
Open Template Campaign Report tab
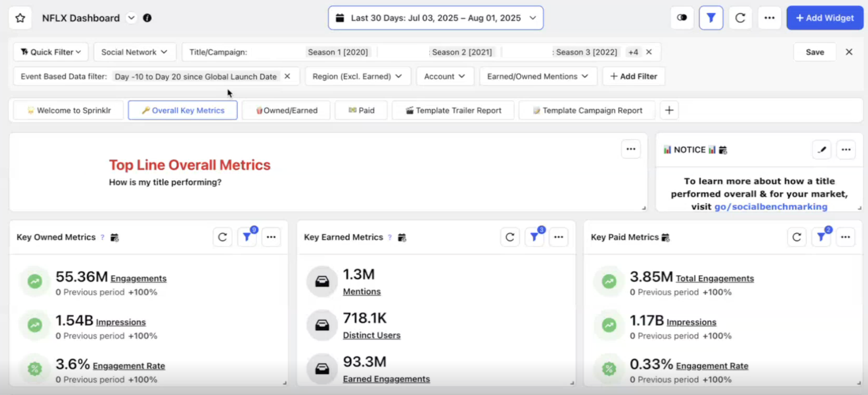pyautogui.click(x=587, y=110)
